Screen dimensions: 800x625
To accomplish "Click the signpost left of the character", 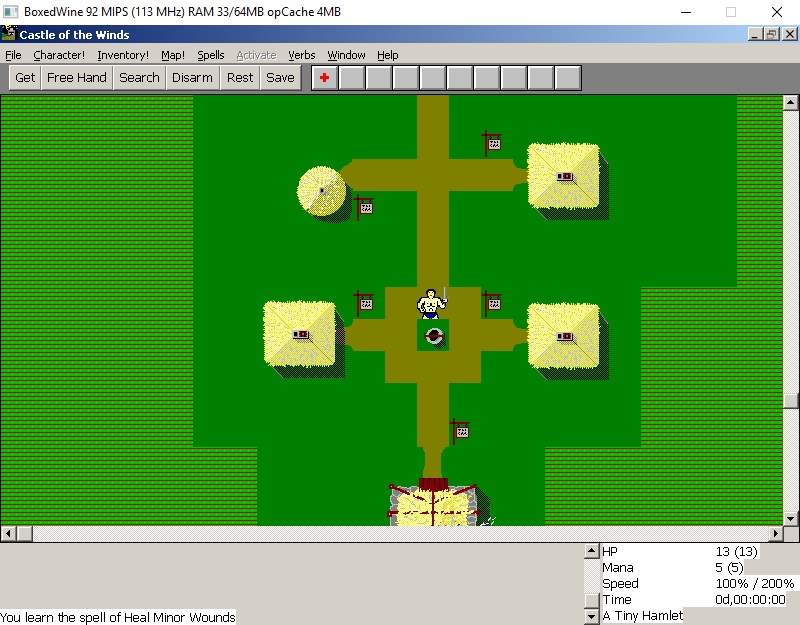I will coord(364,304).
